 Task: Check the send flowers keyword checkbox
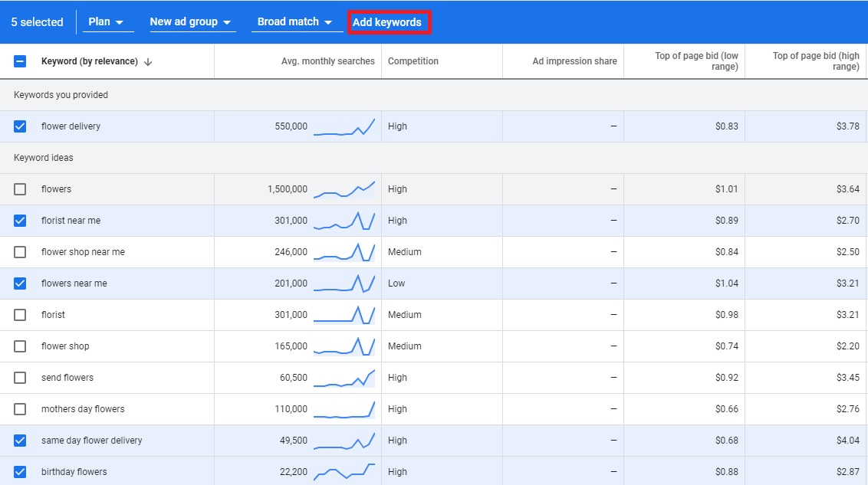coord(20,377)
